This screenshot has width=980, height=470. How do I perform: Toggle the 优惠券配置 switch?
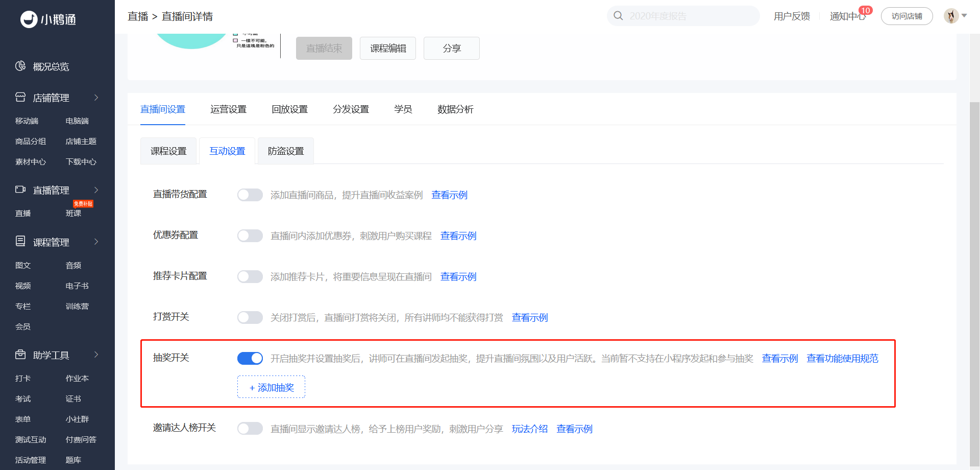point(250,236)
